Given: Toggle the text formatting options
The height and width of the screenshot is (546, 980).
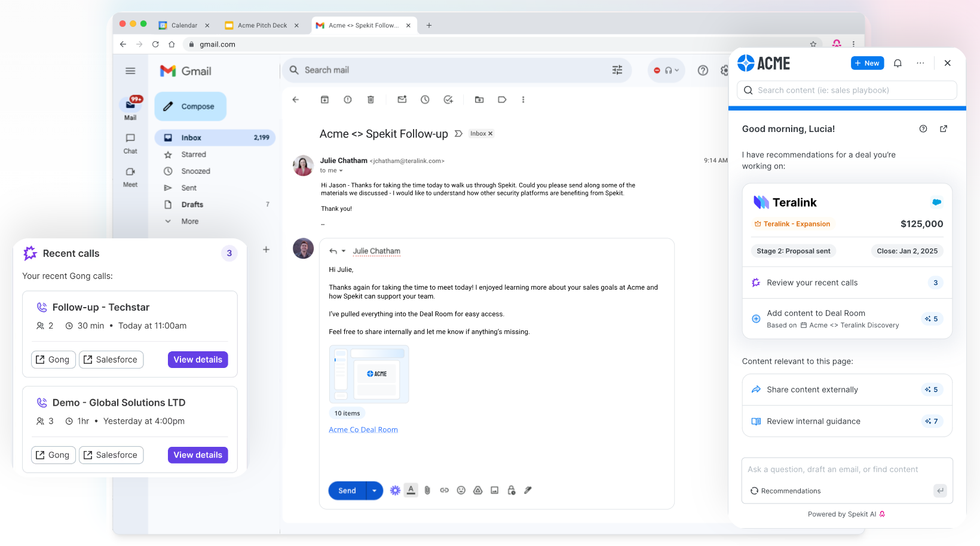Looking at the screenshot, I should [x=411, y=490].
